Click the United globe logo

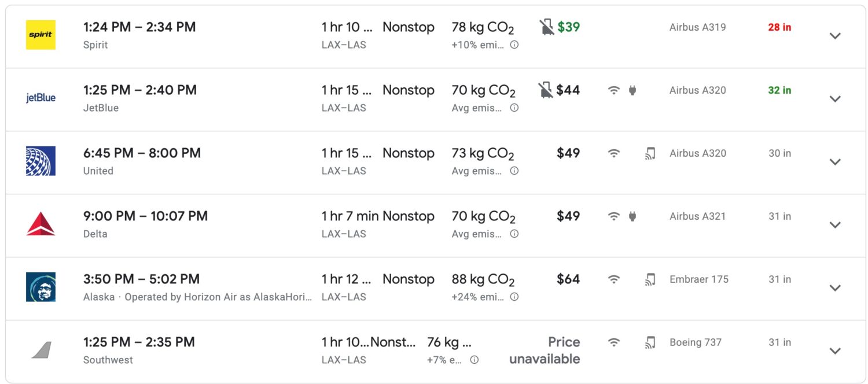(41, 161)
